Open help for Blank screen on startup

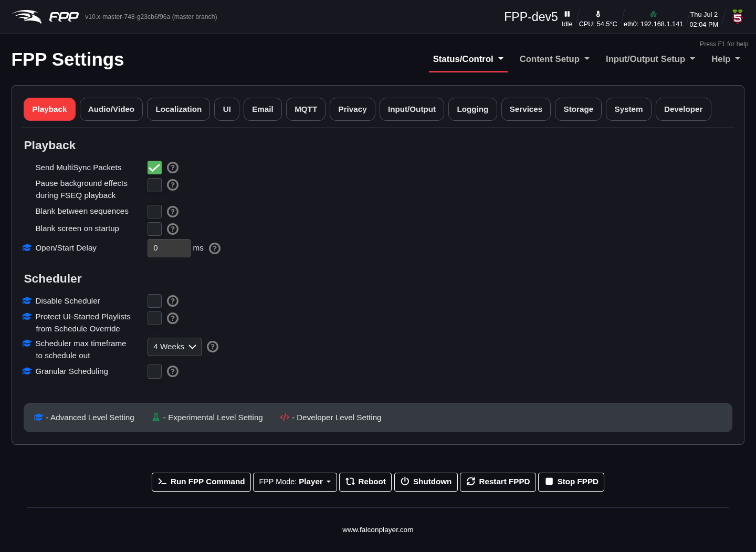(173, 229)
